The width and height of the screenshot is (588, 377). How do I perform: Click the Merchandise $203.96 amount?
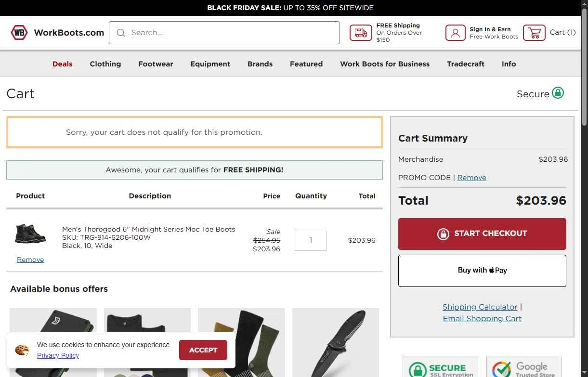(553, 159)
